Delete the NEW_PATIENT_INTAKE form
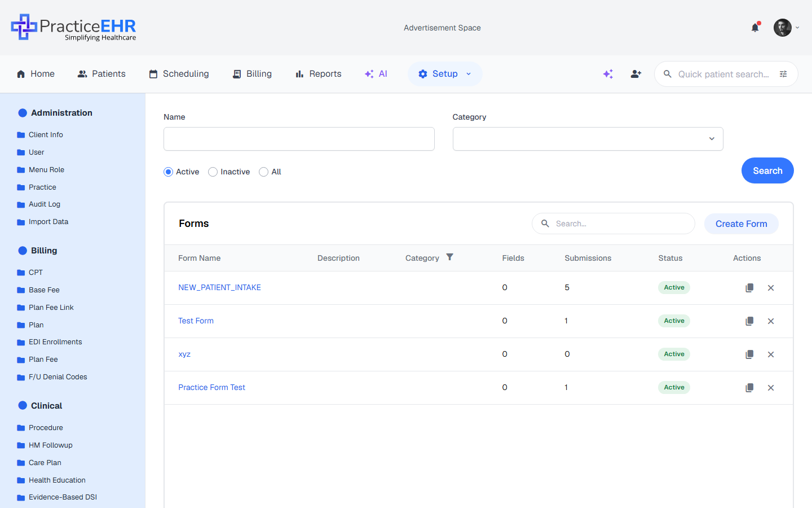This screenshot has height=508, width=812. pyautogui.click(x=771, y=288)
